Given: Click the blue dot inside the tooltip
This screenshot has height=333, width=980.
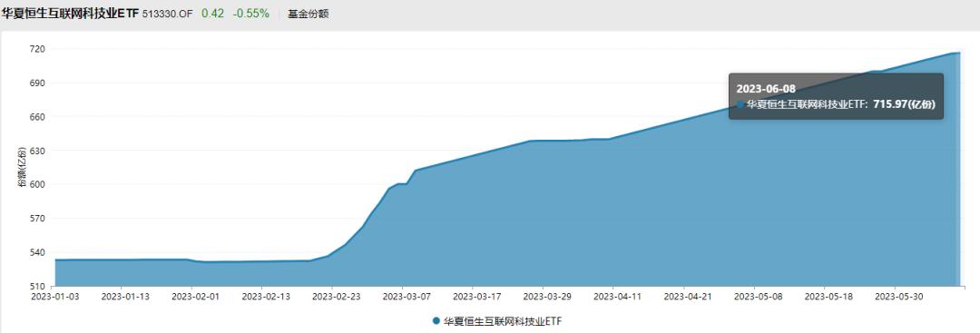Looking at the screenshot, I should point(740,105).
